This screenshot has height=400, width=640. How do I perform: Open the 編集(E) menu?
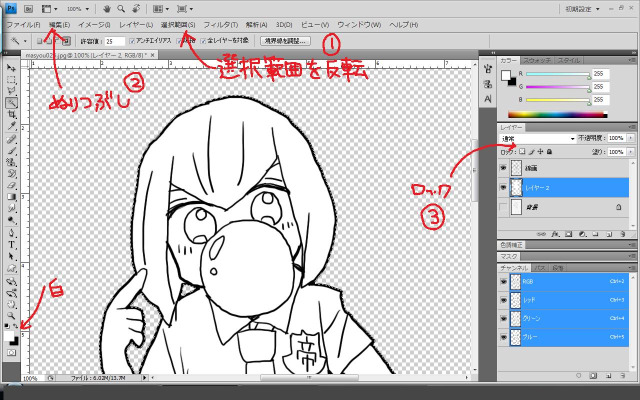[x=59, y=23]
